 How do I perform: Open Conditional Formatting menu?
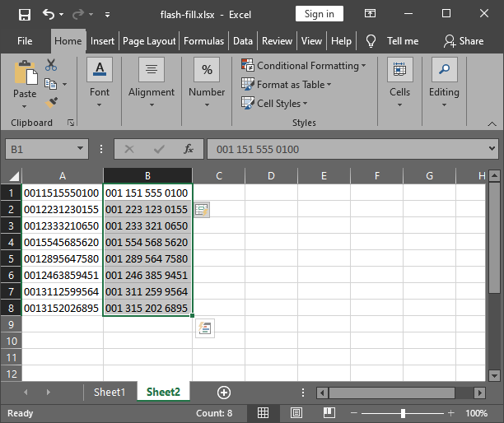click(303, 66)
